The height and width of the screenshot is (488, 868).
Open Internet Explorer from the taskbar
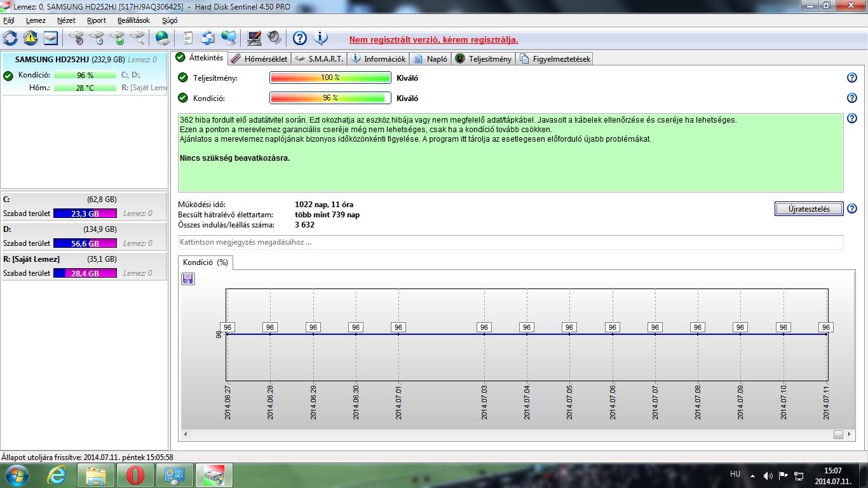(x=57, y=475)
